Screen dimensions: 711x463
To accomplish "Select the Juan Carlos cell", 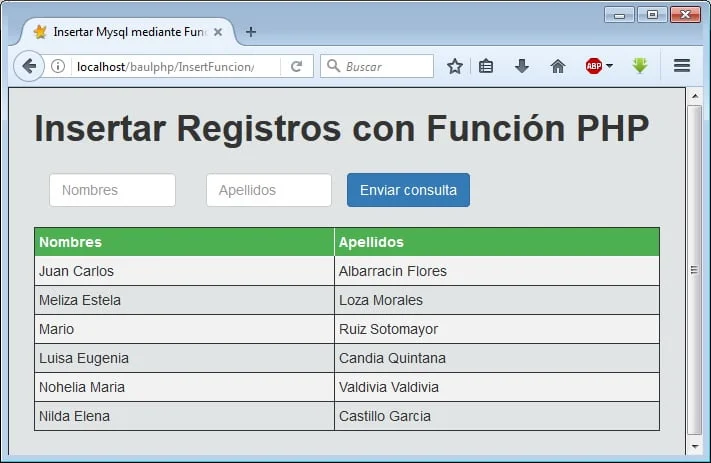I will coord(184,271).
